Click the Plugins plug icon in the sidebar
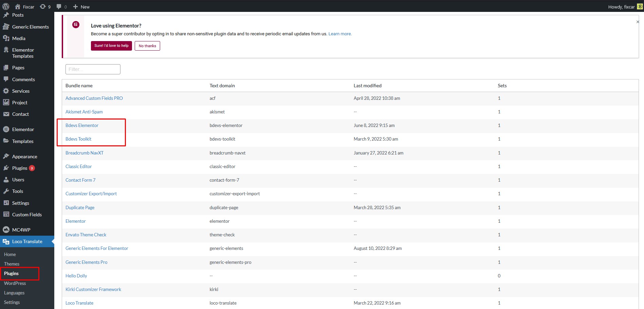Screen dimensions: 644x309 tap(6, 168)
